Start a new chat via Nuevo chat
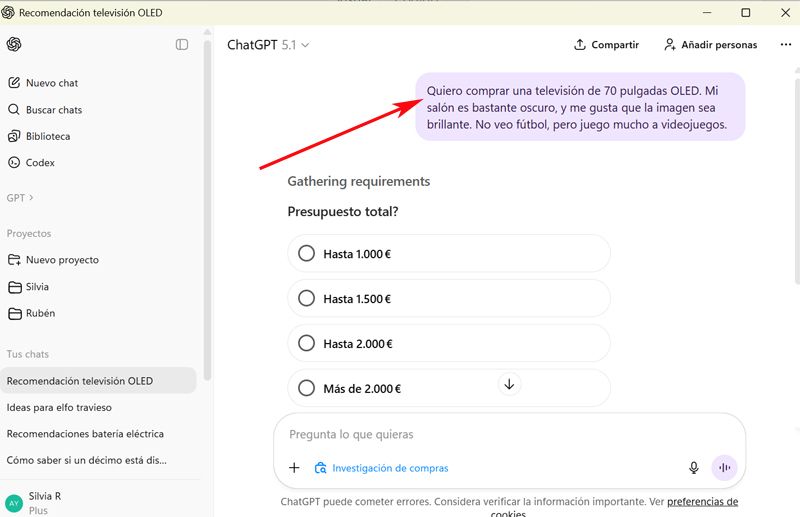Screen dimensions: 800x517 (x=43, y=83)
